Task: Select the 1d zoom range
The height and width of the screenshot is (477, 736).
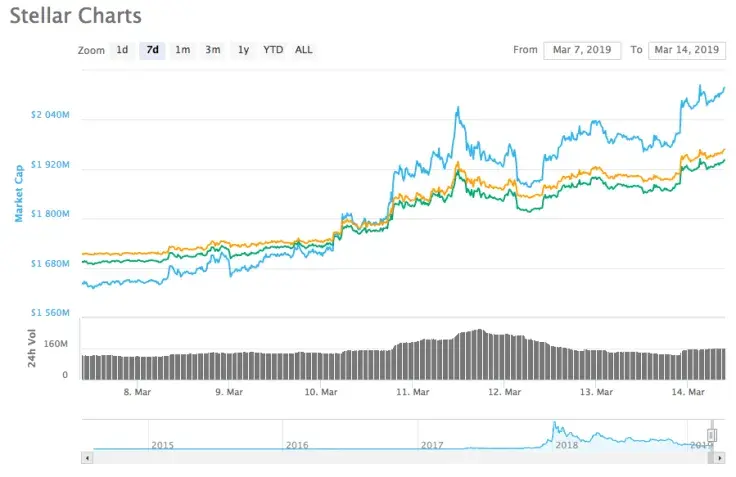Action: pos(122,49)
